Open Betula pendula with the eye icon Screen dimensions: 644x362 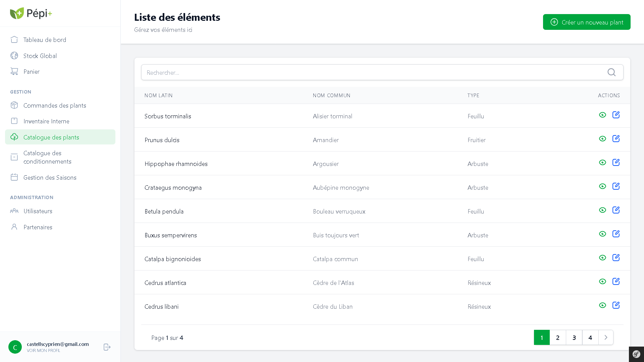click(602, 210)
